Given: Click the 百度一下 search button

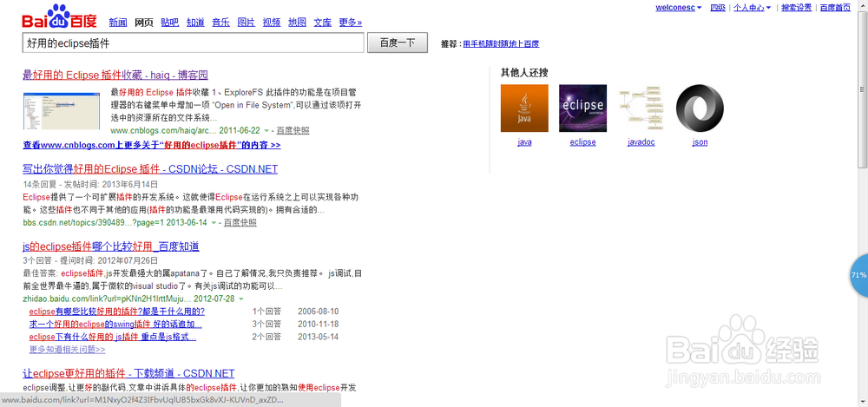Looking at the screenshot, I should (x=398, y=43).
